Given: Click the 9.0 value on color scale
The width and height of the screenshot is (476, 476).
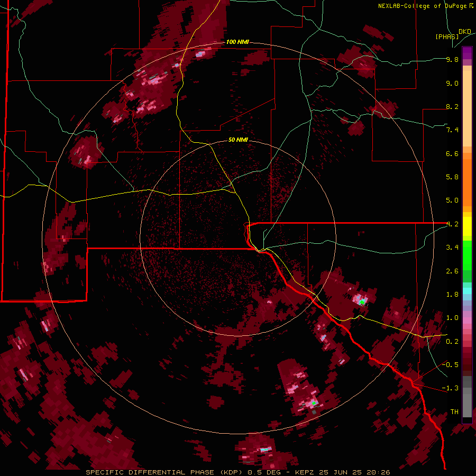Looking at the screenshot, I should (452, 84).
